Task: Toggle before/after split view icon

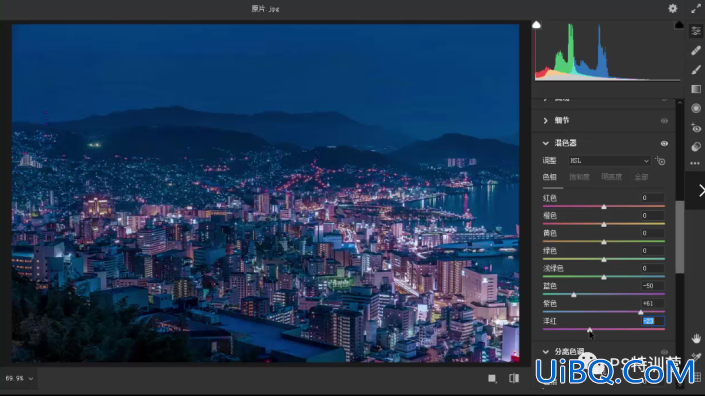Action: (x=514, y=378)
